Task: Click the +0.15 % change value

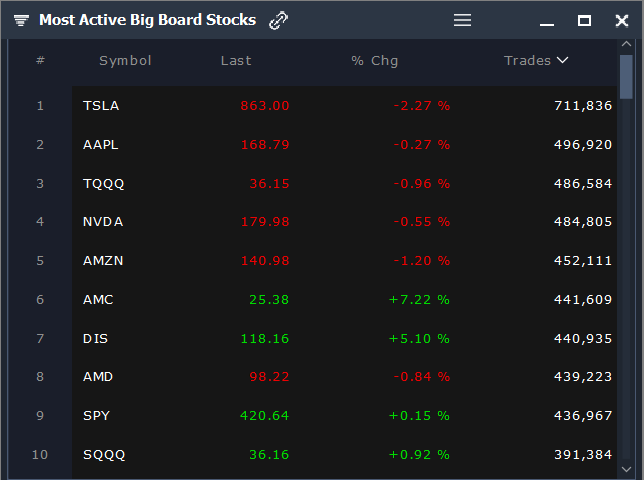Action: [x=419, y=416]
